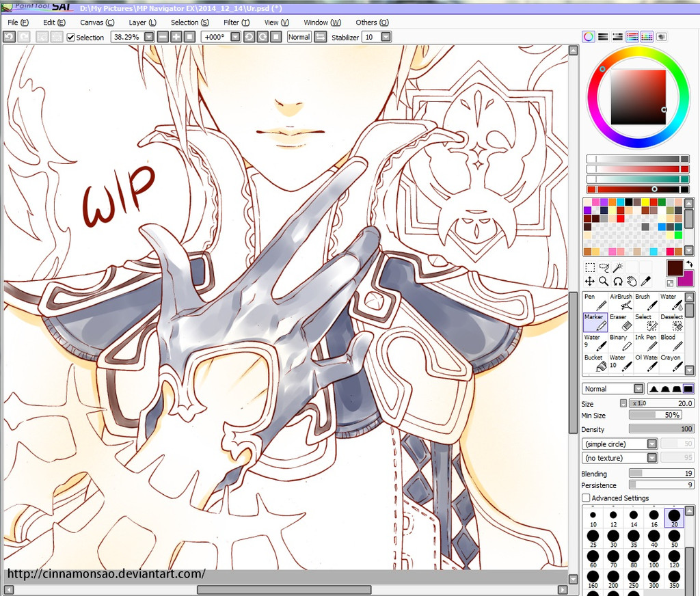Image resolution: width=700 pixels, height=596 pixels.
Task: Toggle the color mixer panel
Action: (x=632, y=37)
